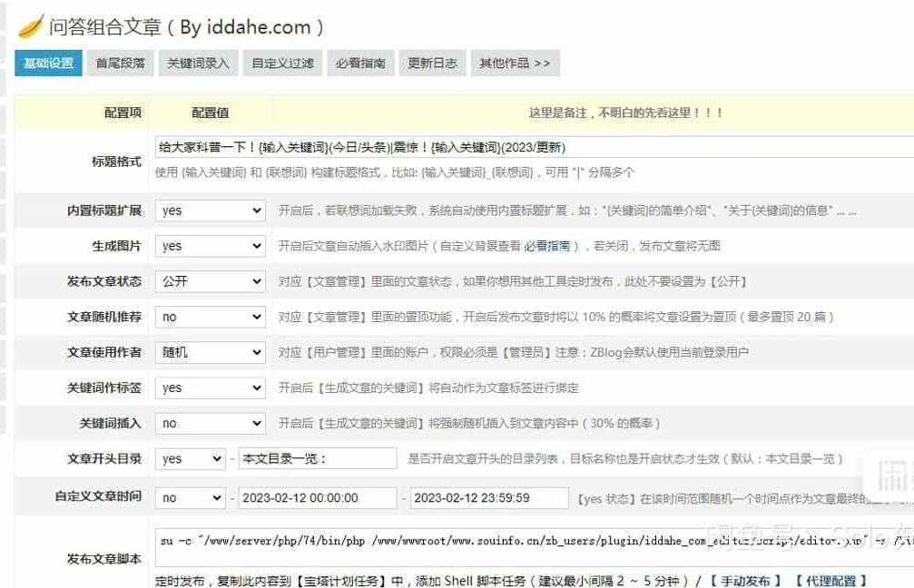
Task: Click the page title 问答组合文章 (By iddahe.com)
Action: (x=186, y=27)
